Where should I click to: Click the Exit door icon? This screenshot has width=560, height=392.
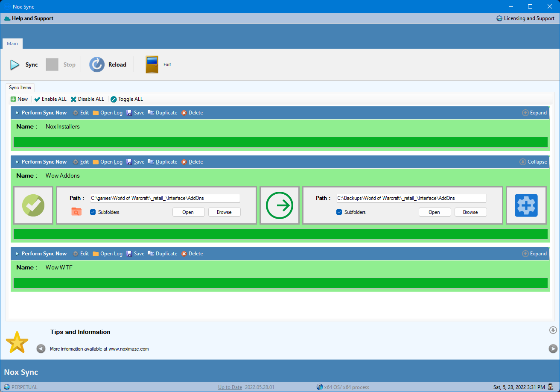152,64
